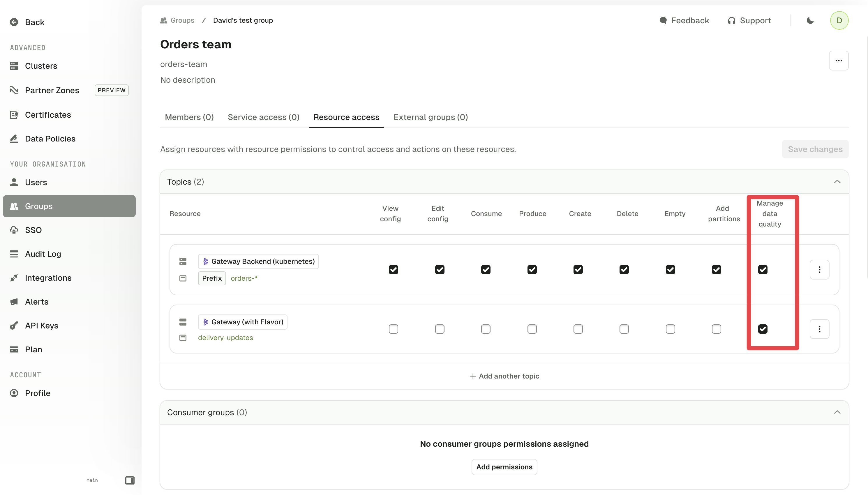The image size is (868, 495).
Task: Click the Support link
Action: pos(749,20)
